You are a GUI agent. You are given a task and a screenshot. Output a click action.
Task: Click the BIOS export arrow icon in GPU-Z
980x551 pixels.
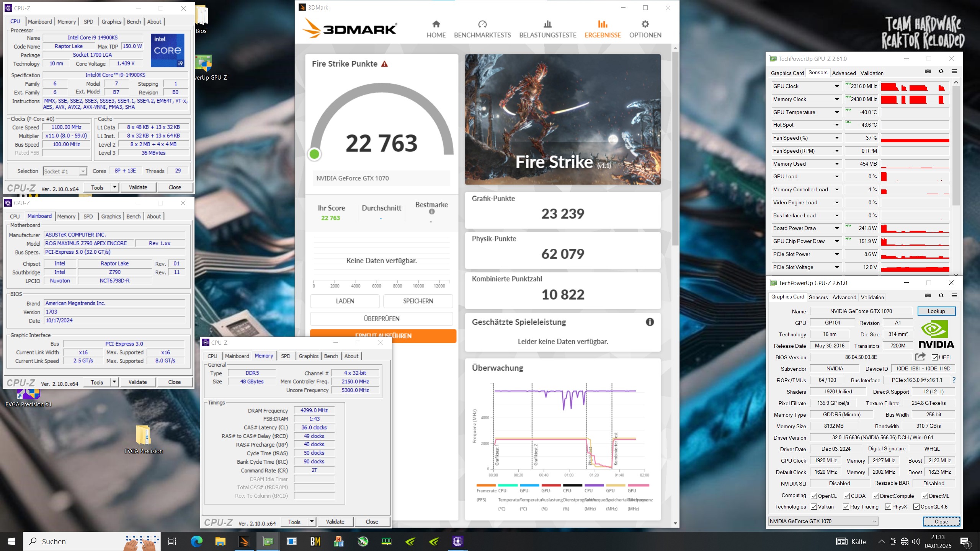920,357
